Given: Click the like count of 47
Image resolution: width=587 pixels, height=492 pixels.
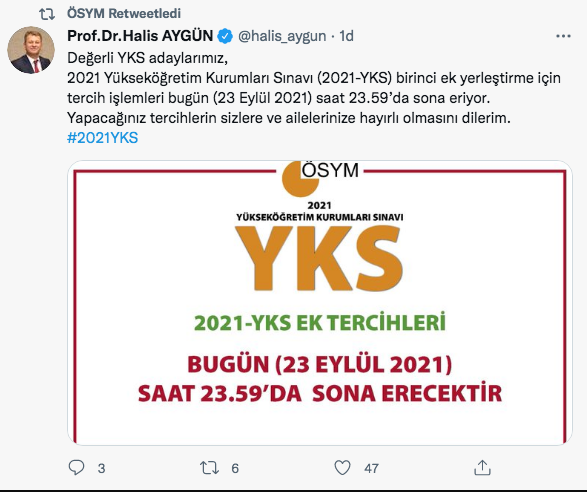Looking at the screenshot, I should (x=371, y=468).
